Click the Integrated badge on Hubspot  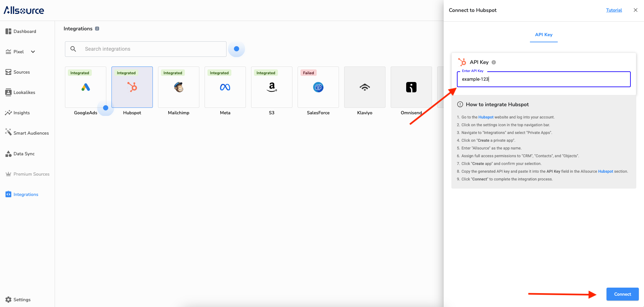(126, 73)
